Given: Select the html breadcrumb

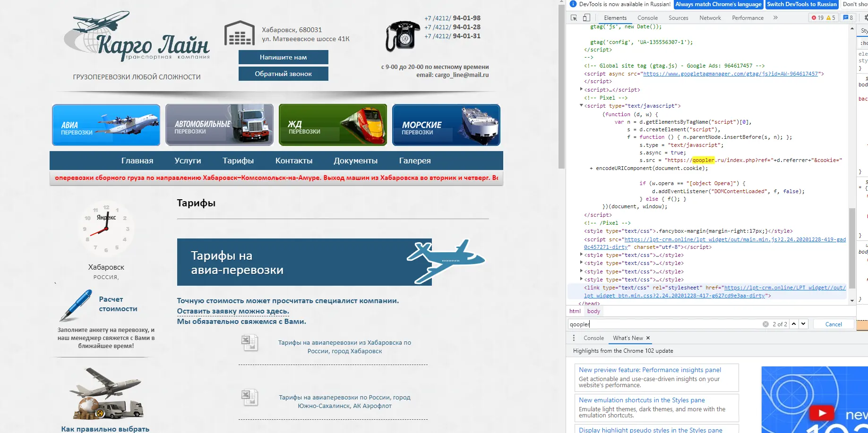Looking at the screenshot, I should 575,311.
